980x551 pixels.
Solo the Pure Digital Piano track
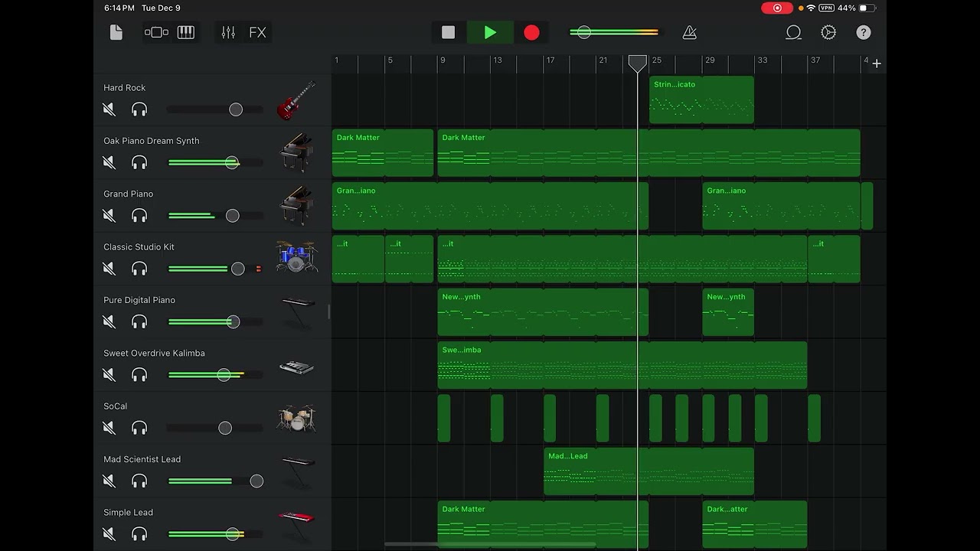click(x=139, y=322)
